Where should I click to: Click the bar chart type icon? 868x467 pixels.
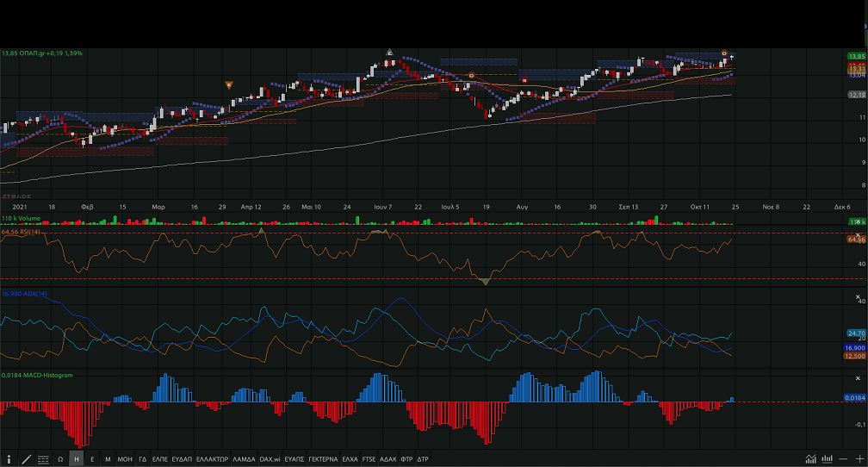(828, 459)
